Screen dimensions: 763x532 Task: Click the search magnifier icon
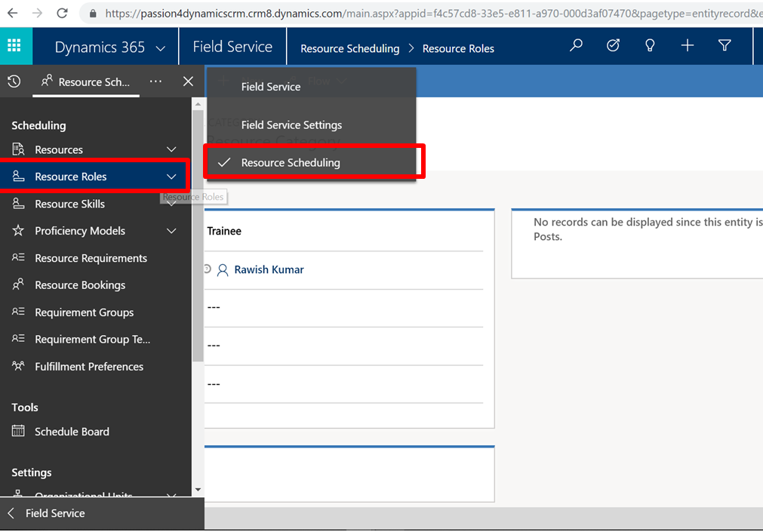[x=576, y=46]
